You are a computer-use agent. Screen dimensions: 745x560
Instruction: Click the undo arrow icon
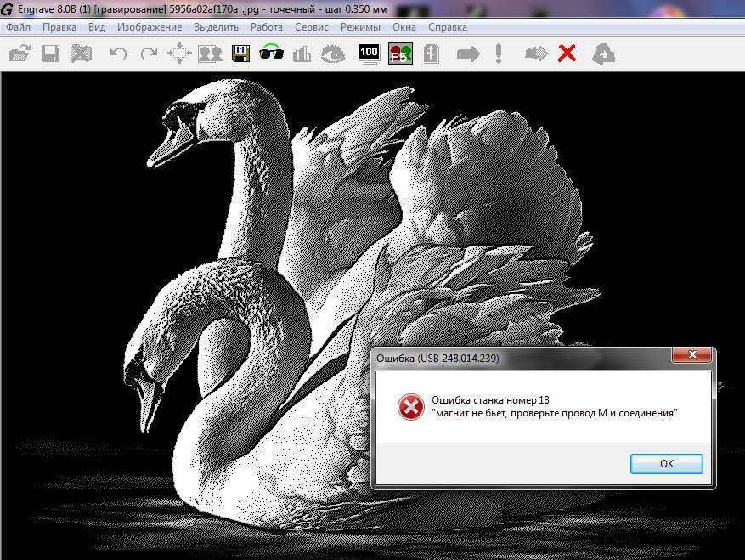tap(118, 54)
